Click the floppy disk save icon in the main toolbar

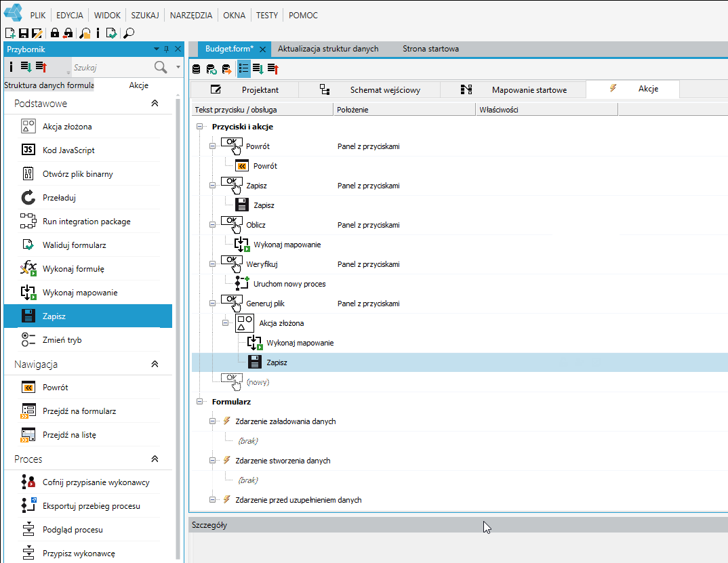coord(24,33)
